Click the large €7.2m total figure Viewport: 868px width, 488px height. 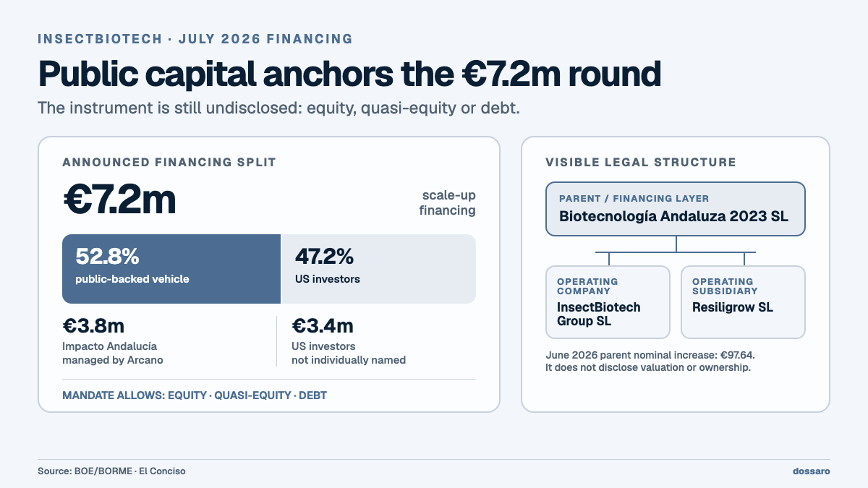coord(119,200)
